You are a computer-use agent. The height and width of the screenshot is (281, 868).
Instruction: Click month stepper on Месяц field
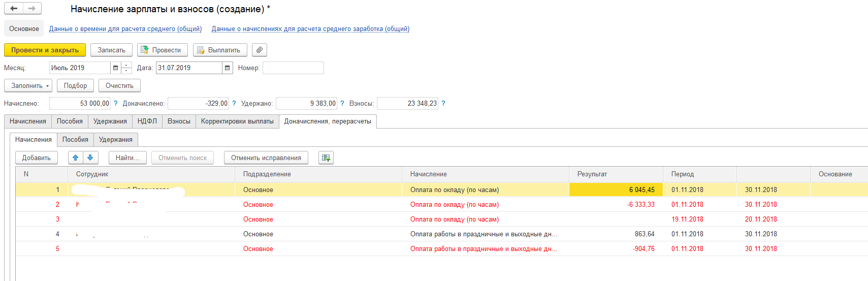click(x=127, y=68)
